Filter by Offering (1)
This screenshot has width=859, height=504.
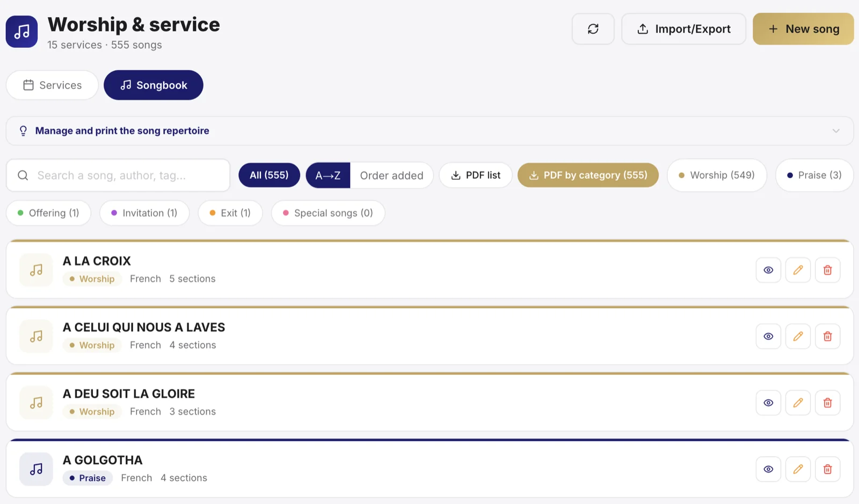tap(48, 213)
